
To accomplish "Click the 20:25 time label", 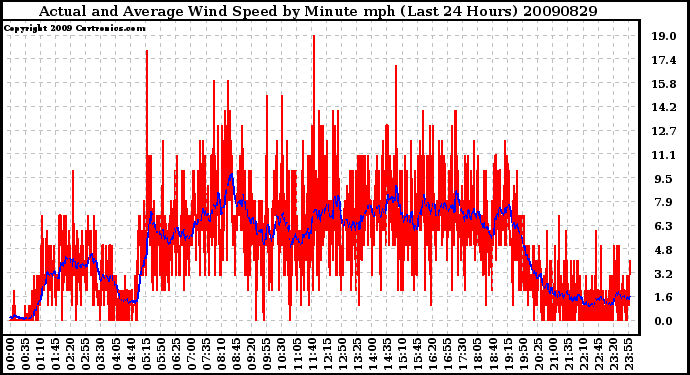I will coord(538,355).
